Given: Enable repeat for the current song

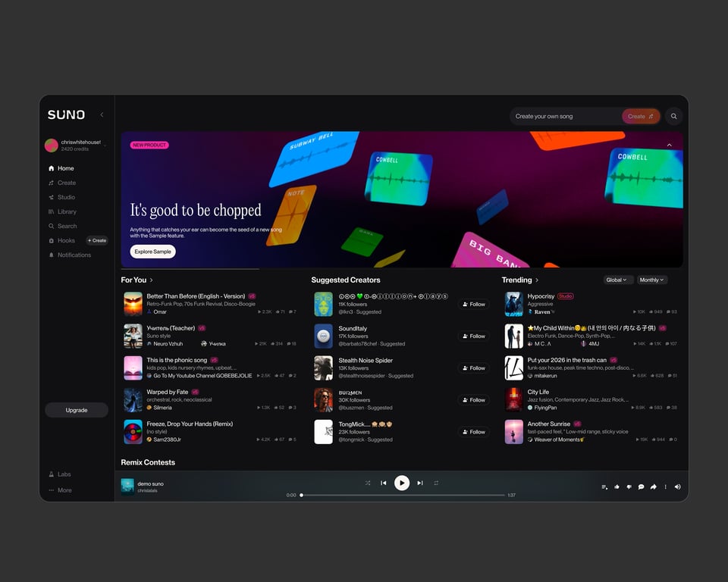Looking at the screenshot, I should click(436, 483).
